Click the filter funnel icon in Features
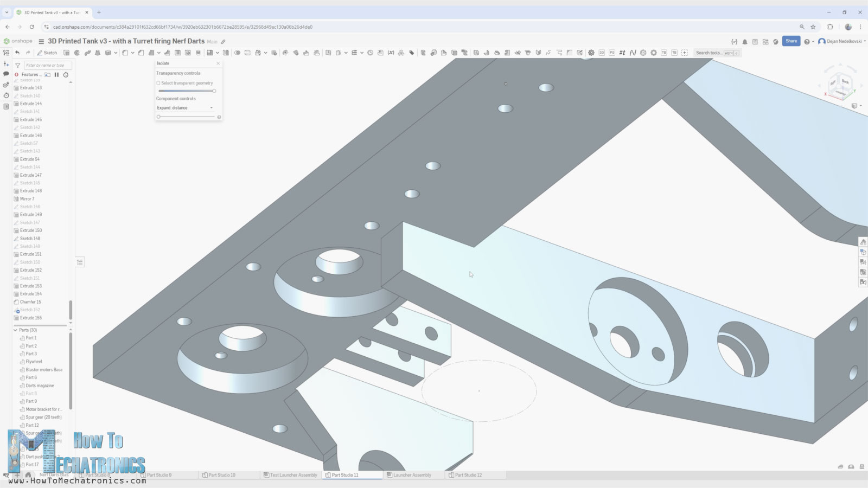Viewport: 868px width, 488px height. (17, 65)
